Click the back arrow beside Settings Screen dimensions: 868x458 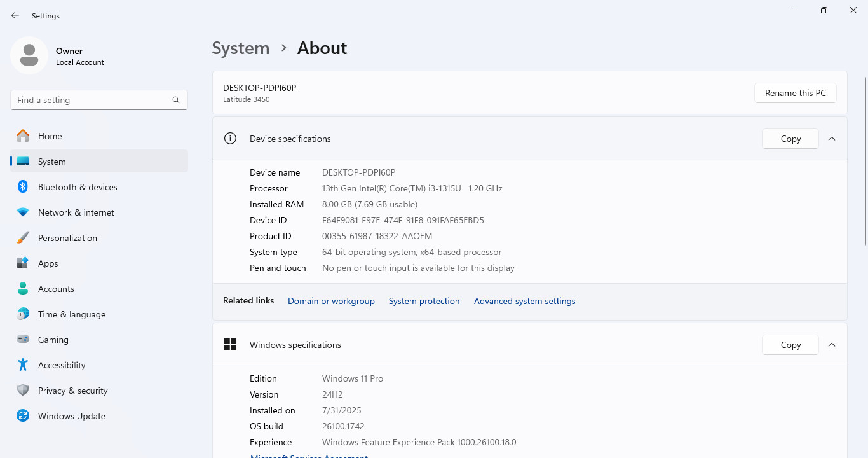(x=15, y=15)
